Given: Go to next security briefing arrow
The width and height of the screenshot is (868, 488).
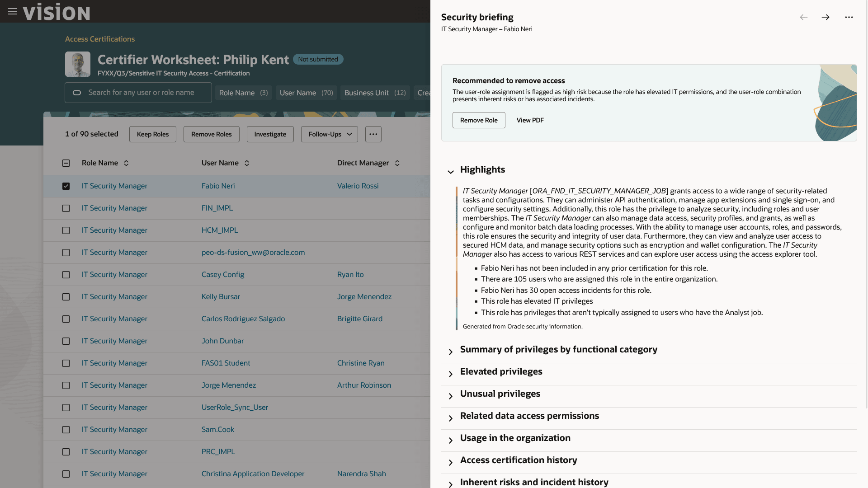Looking at the screenshot, I should pos(826,17).
